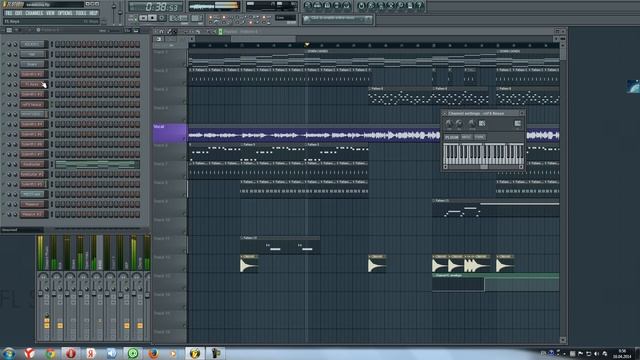640x360 pixels.
Task: Click the playlist vertical scrollbar down arrow
Action: pyautogui.click(x=563, y=340)
